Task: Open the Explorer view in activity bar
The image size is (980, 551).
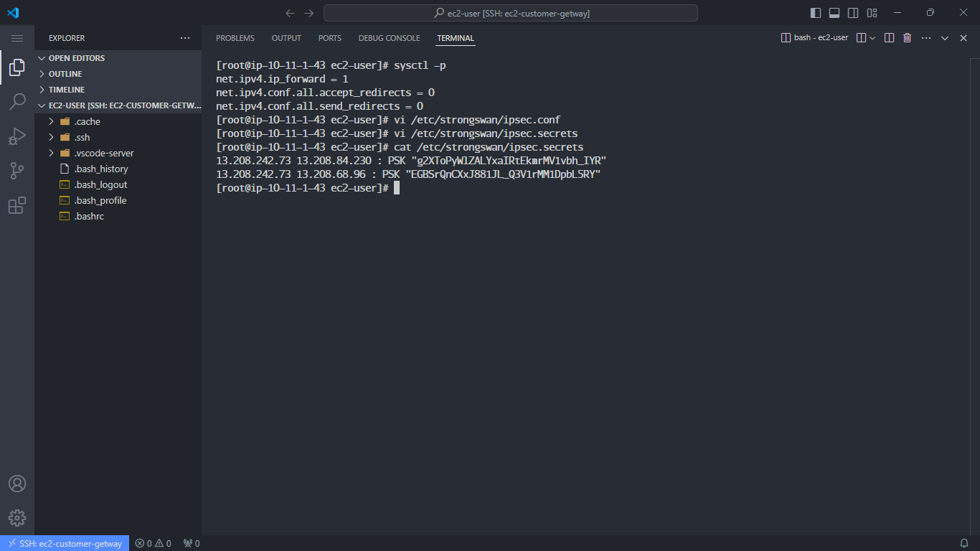Action: click(17, 67)
